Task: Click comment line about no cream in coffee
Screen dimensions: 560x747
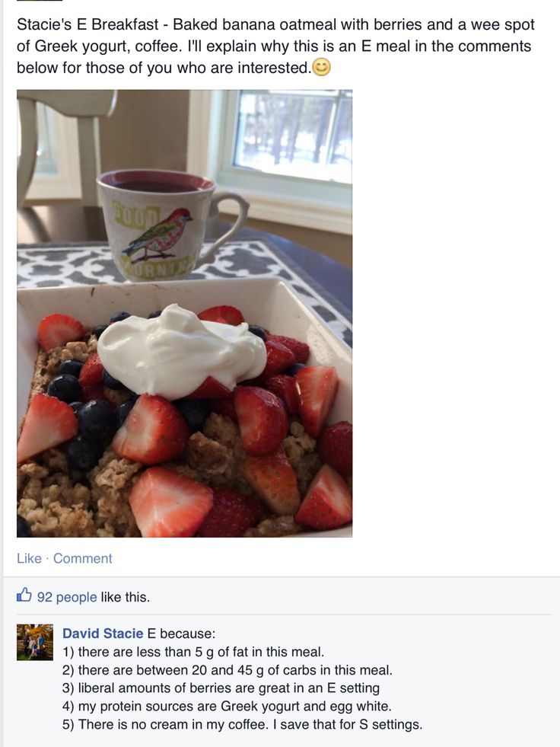Action: pos(243,724)
